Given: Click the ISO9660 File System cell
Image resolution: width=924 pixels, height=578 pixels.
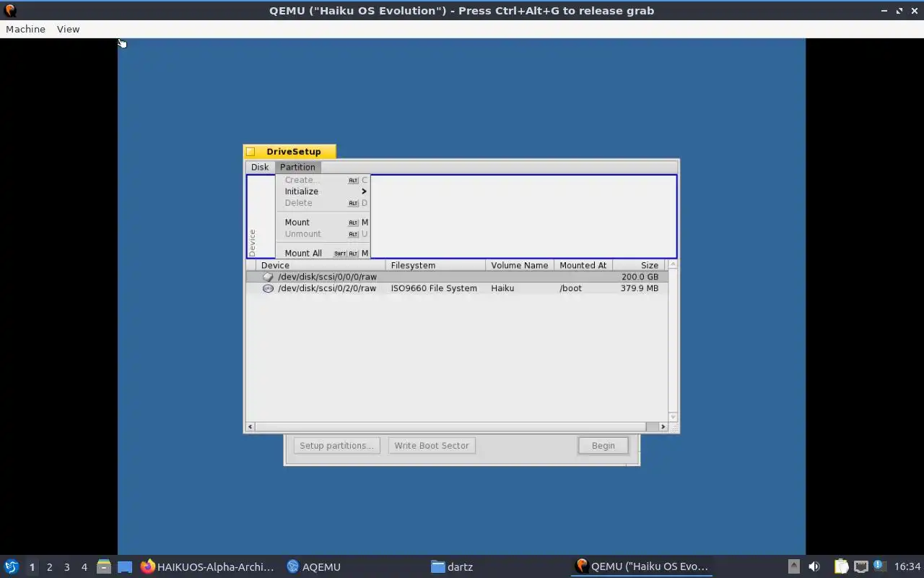Looking at the screenshot, I should 434,288.
